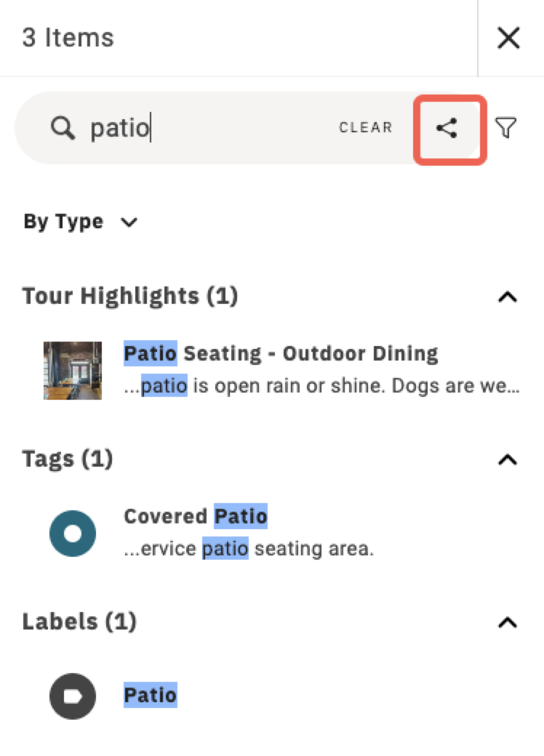
Task: Select the Covered Patio tag ring icon
Action: point(73,534)
